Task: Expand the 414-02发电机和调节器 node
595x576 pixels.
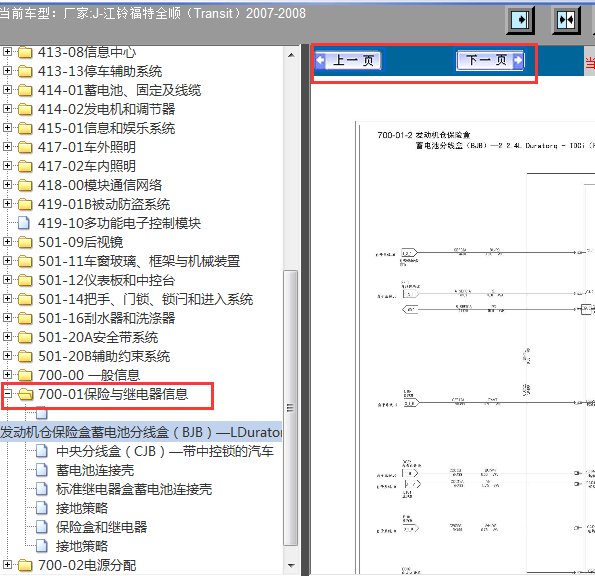Action: coord(7,109)
